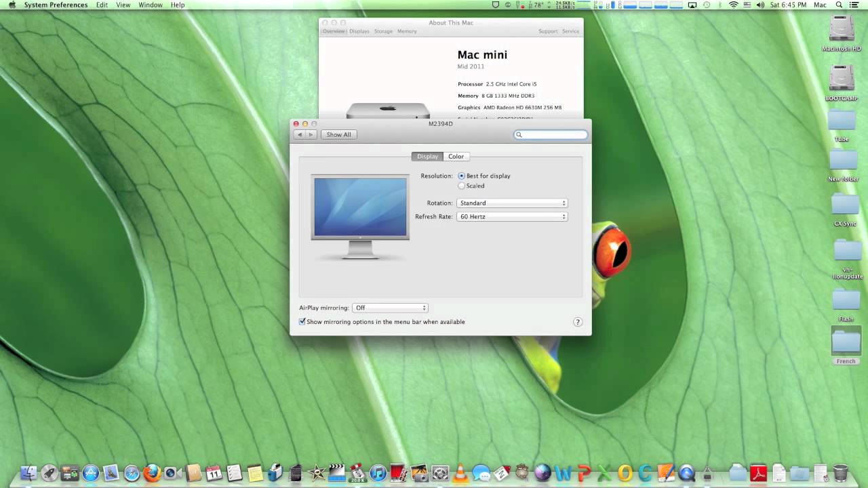Open System Preferences application menu
Viewport: 868px width, 488px height.
[56, 5]
